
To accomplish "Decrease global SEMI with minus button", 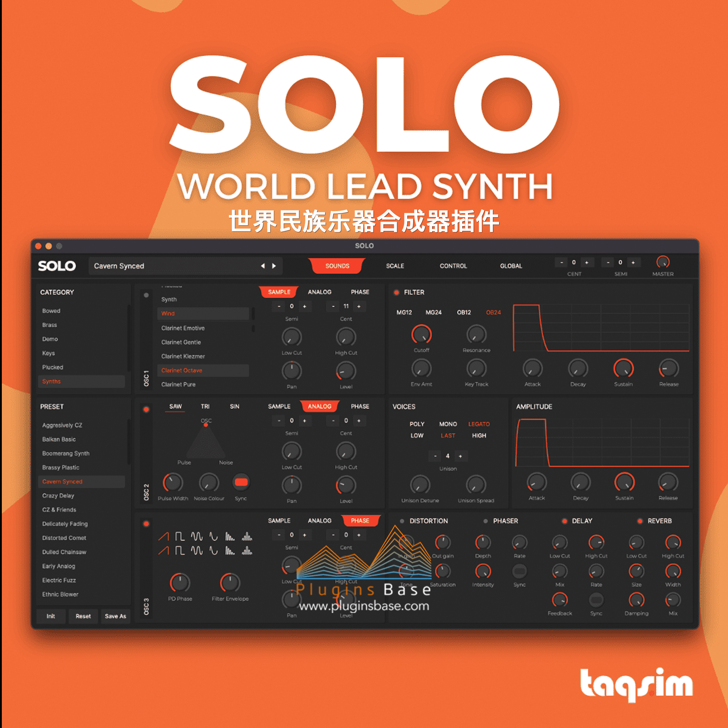I will 608,262.
